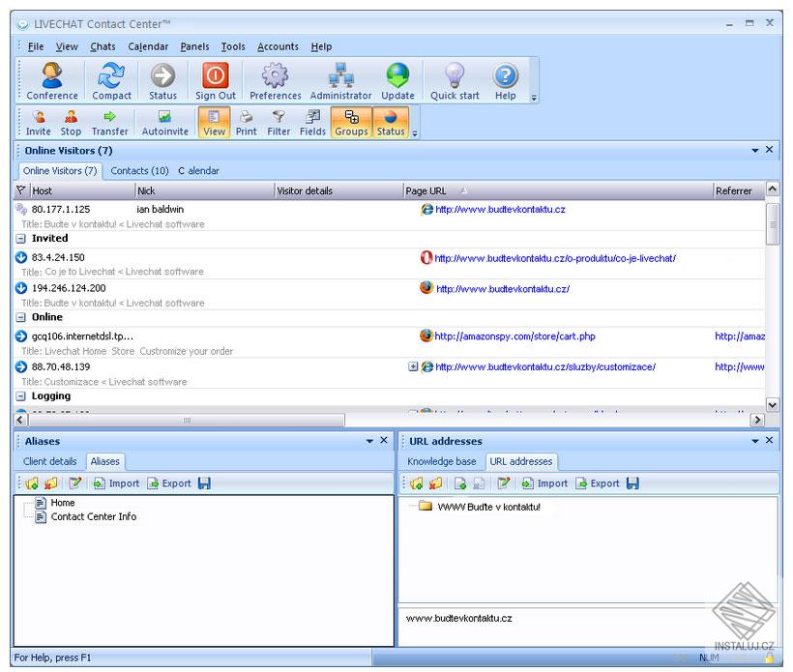The width and height of the screenshot is (793, 672).
Task: Click the Print icon in the visitors toolbar
Action: click(246, 122)
